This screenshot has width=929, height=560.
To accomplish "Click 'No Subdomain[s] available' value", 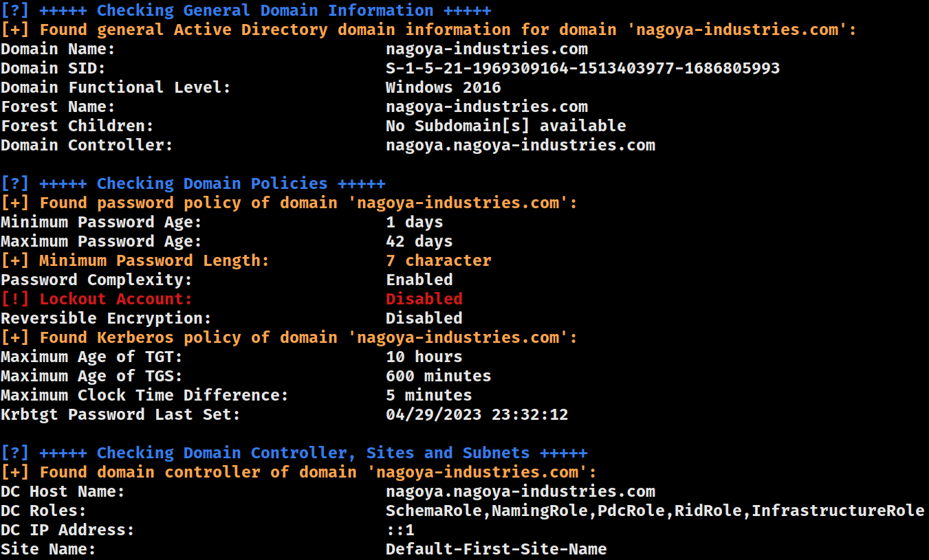I will coord(505,126).
